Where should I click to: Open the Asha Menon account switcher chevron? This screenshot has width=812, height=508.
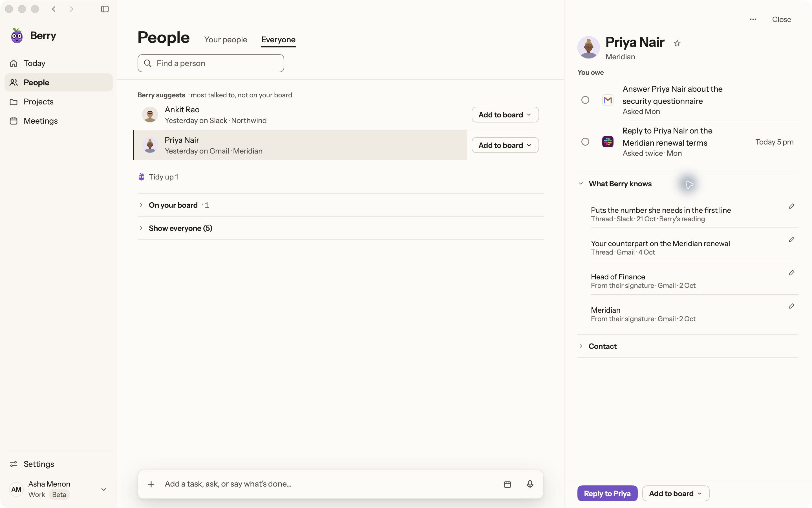coord(104,489)
